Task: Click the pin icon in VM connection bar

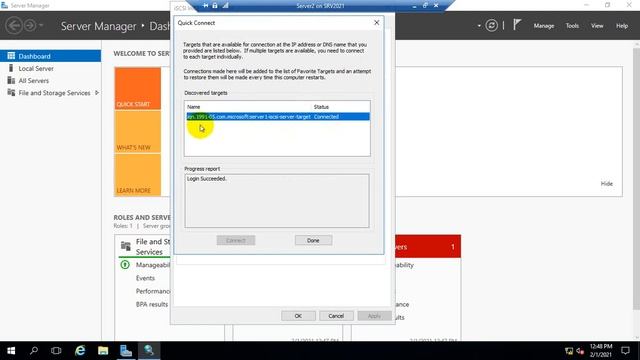Action: point(205,6)
